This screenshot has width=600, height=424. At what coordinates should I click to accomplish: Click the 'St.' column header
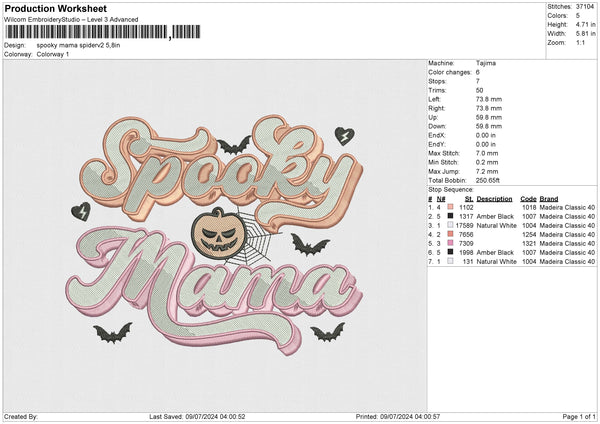(x=469, y=199)
